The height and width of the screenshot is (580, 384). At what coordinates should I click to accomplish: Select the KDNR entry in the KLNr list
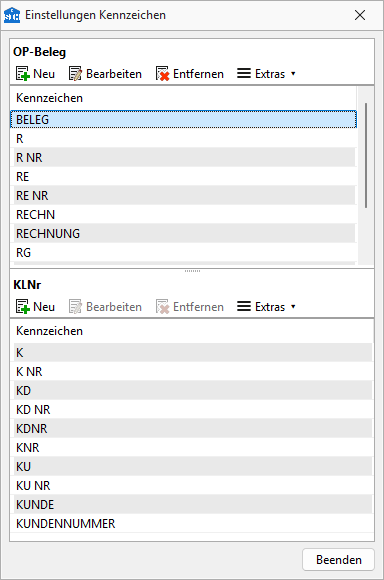(x=192, y=428)
